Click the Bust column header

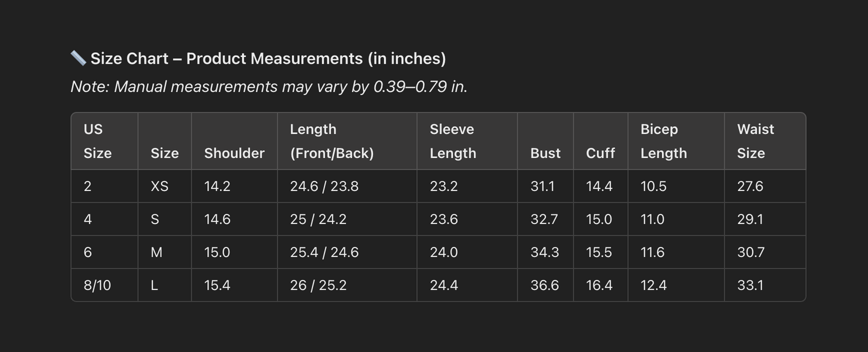pos(545,153)
